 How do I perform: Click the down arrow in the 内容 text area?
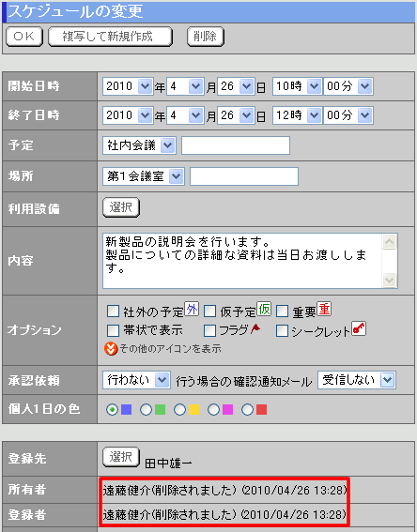point(389,280)
